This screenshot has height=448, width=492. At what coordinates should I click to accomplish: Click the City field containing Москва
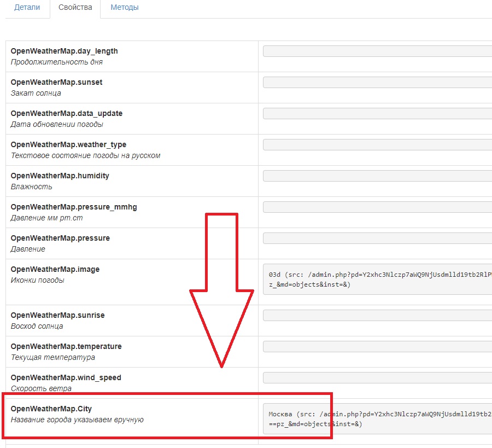click(x=377, y=419)
